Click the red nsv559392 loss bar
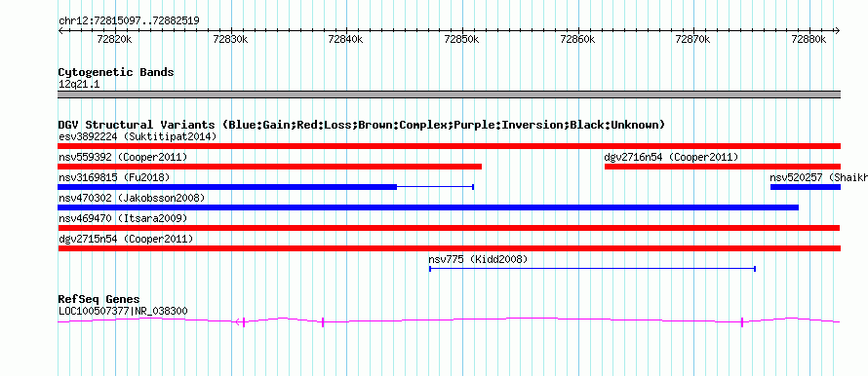The image size is (868, 376). tap(269, 167)
